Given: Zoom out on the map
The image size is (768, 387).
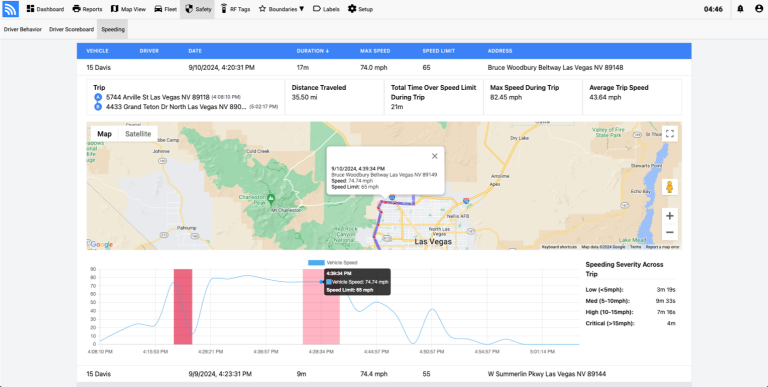Looking at the screenshot, I should click(670, 232).
